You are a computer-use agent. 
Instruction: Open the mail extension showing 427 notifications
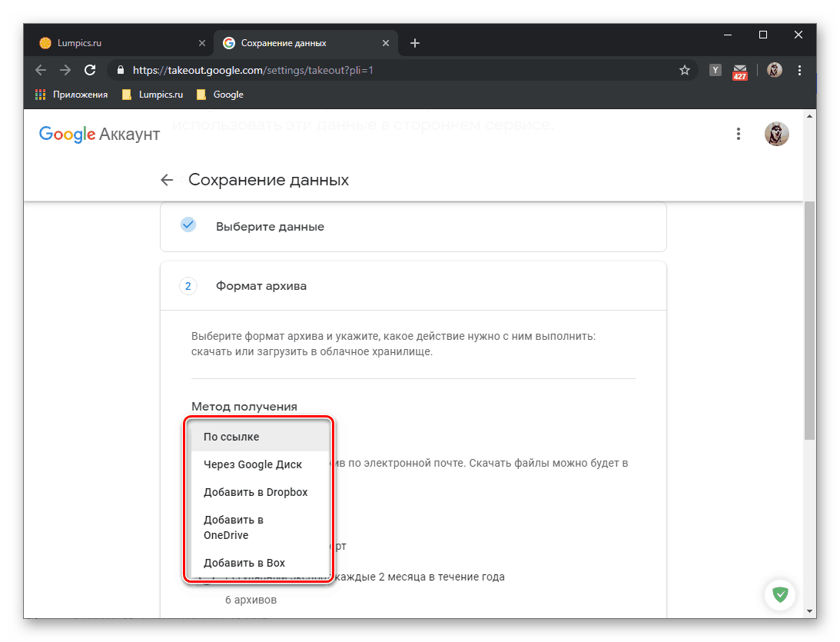pos(740,70)
